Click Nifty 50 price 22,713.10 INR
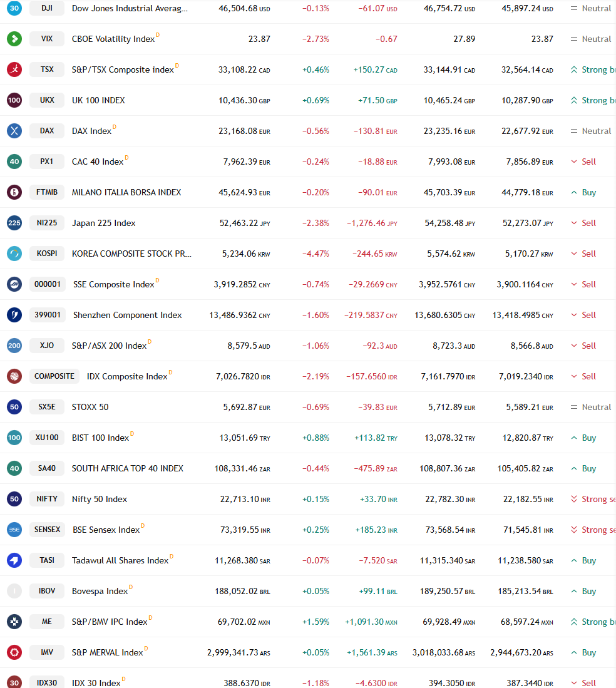Screen dimensions: 616x688 [x=245, y=500]
